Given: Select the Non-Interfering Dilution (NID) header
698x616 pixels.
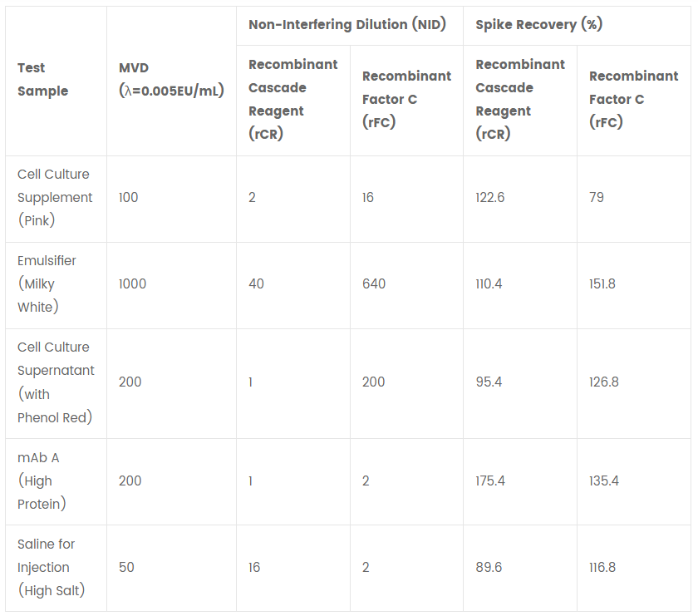Looking at the screenshot, I should (347, 24).
